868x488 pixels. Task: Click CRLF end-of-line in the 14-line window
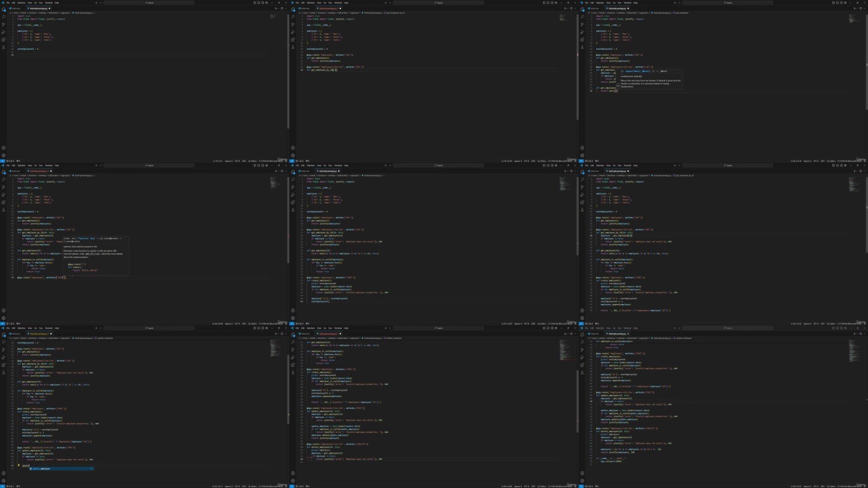click(x=244, y=161)
